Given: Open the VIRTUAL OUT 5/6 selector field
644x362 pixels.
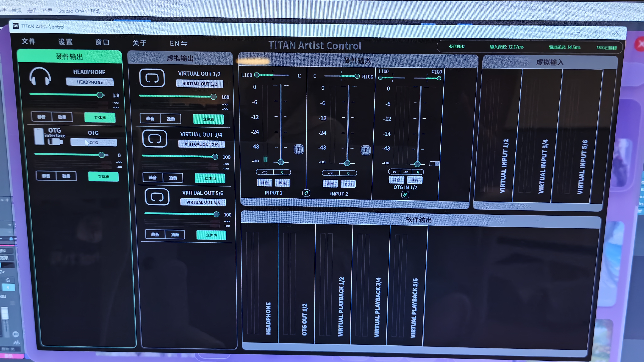Looking at the screenshot, I should 203,202.
